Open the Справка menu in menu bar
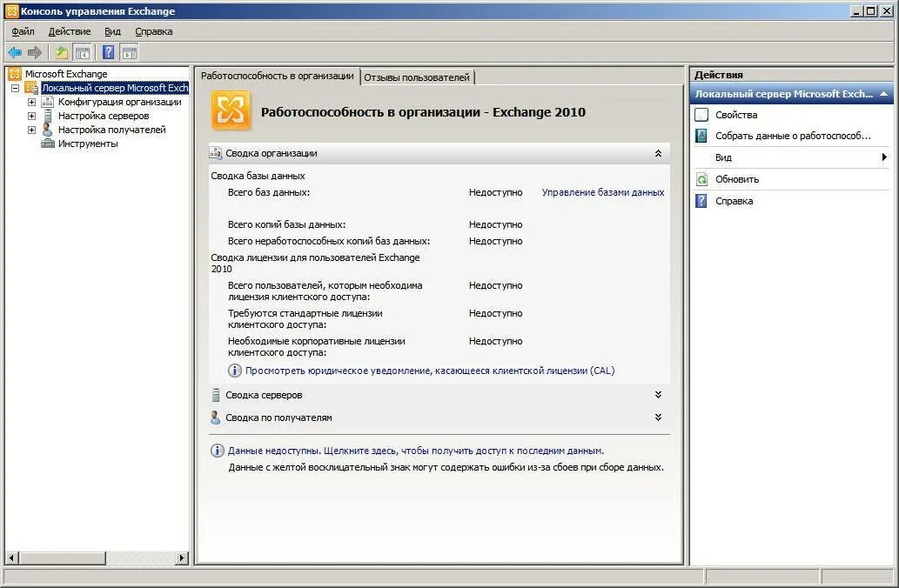This screenshot has width=899, height=588. pyautogui.click(x=154, y=31)
